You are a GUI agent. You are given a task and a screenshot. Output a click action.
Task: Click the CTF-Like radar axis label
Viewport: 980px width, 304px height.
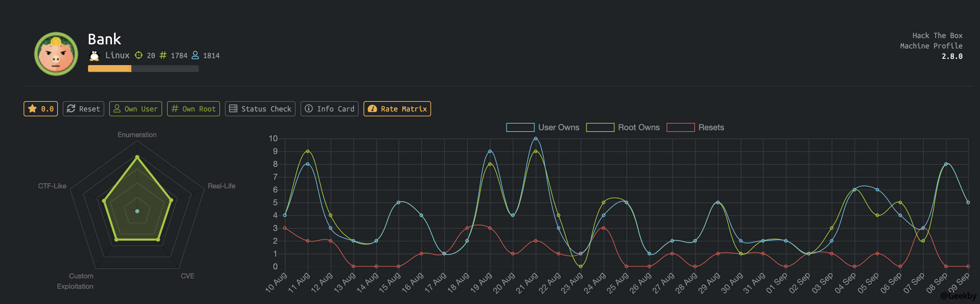click(x=52, y=186)
